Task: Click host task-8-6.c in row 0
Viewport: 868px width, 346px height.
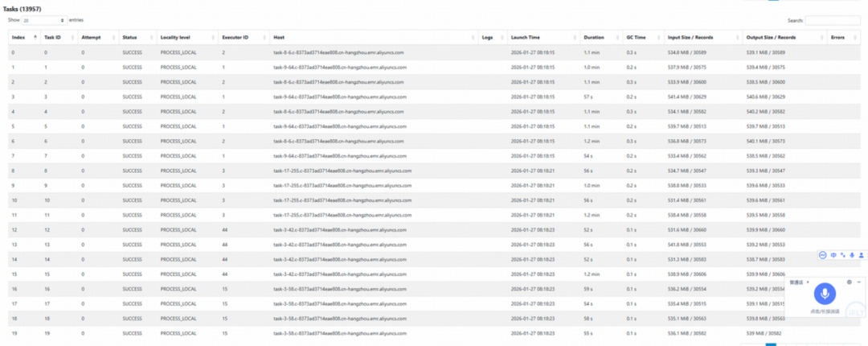Action: pos(339,52)
